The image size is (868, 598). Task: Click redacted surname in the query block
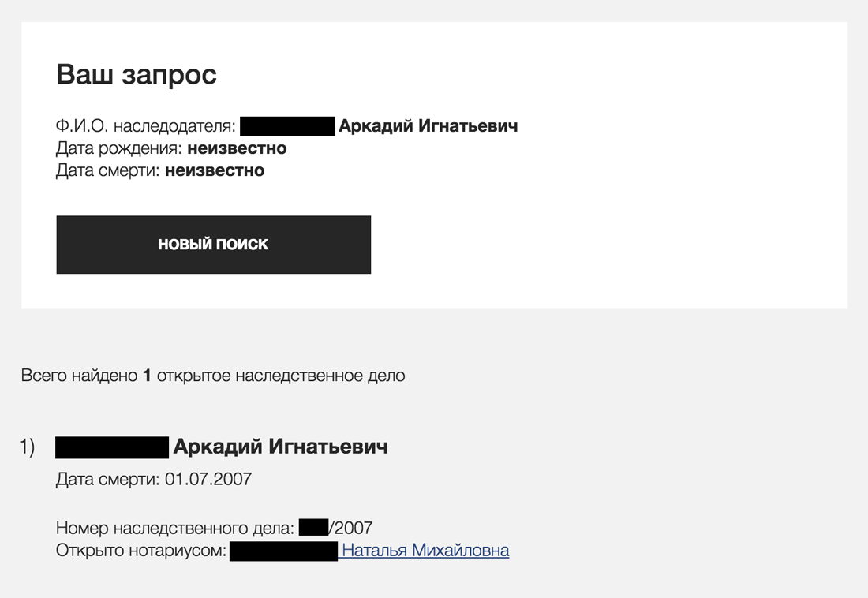pos(287,126)
